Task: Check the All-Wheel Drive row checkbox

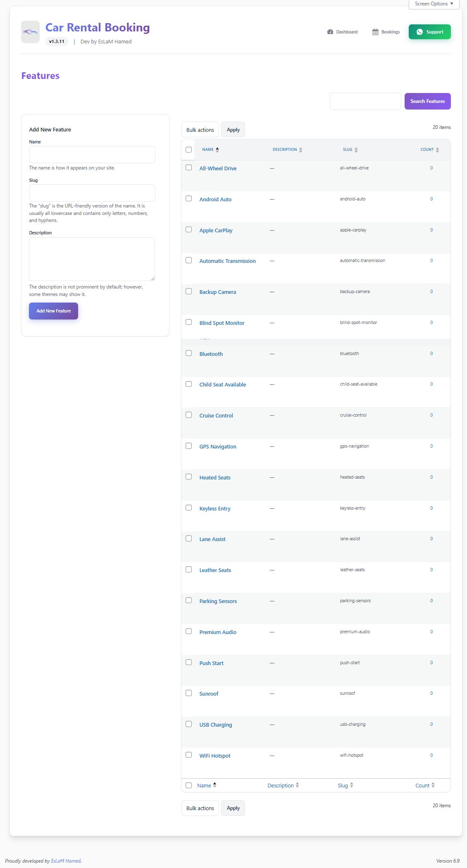Action: tap(189, 168)
